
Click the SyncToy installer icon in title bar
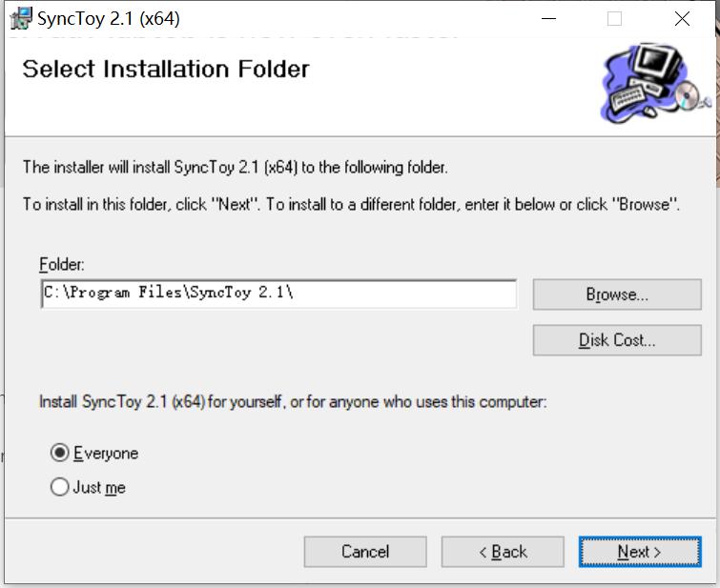click(x=20, y=18)
